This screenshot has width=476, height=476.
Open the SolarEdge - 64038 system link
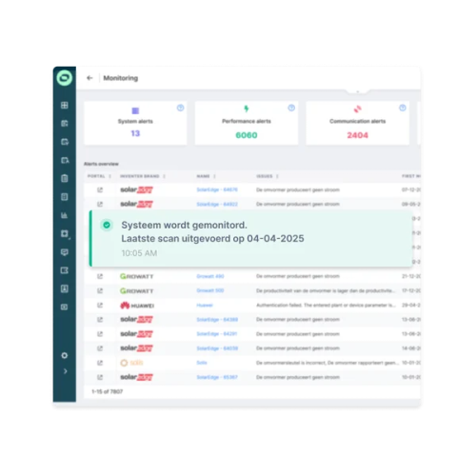point(217,348)
